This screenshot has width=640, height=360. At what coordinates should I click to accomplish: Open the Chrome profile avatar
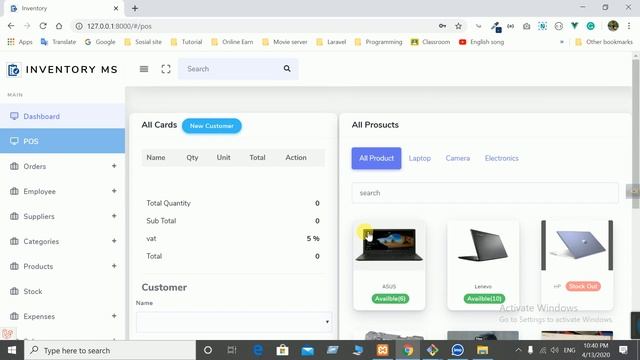point(613,26)
